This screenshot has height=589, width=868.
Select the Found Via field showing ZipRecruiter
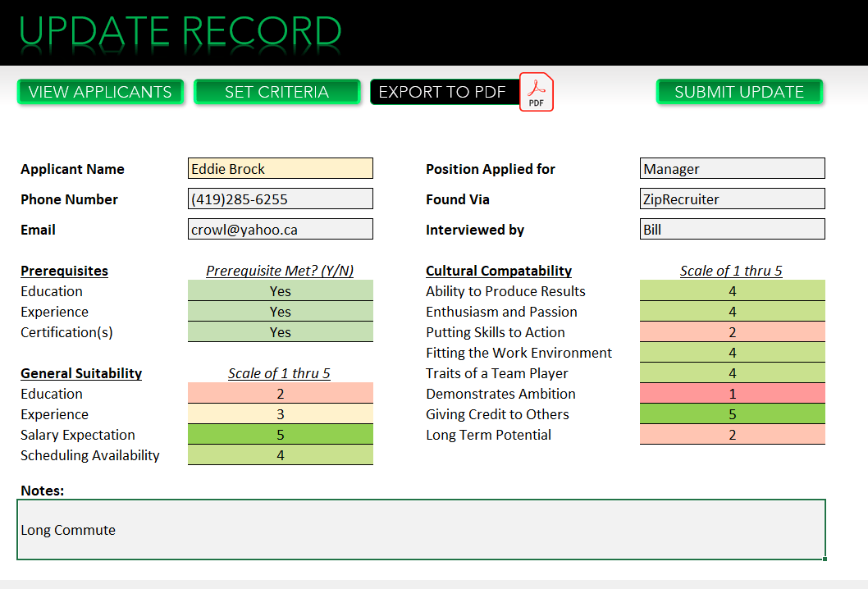[731, 199]
